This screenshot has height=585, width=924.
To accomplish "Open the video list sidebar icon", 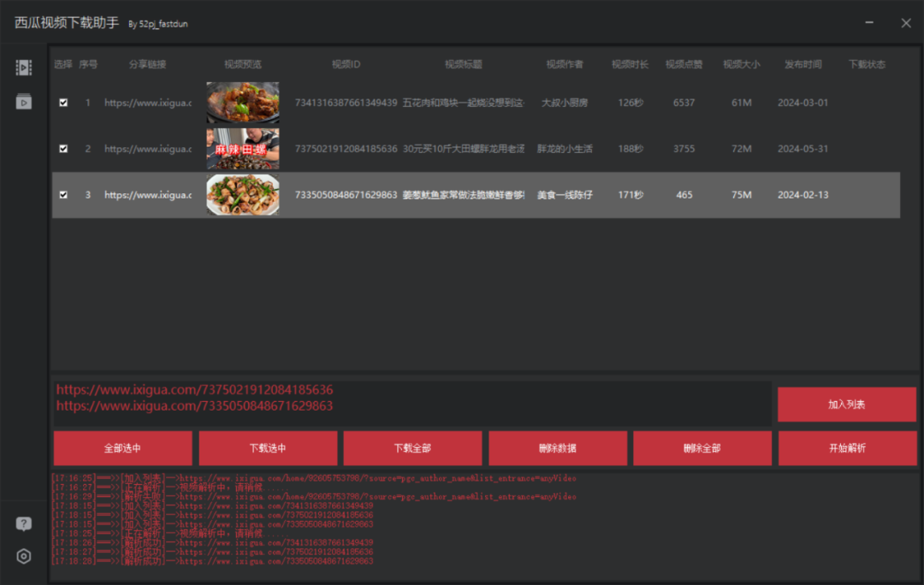I will 24,68.
